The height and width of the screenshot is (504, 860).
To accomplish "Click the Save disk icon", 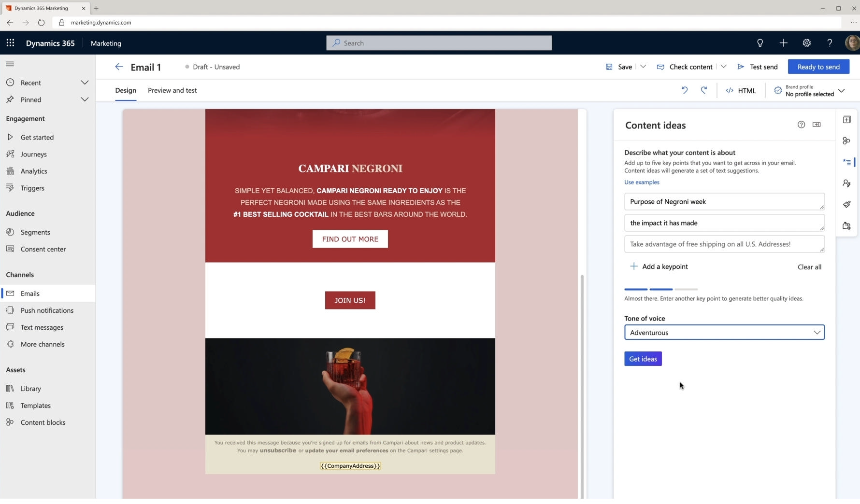I will 609,67.
